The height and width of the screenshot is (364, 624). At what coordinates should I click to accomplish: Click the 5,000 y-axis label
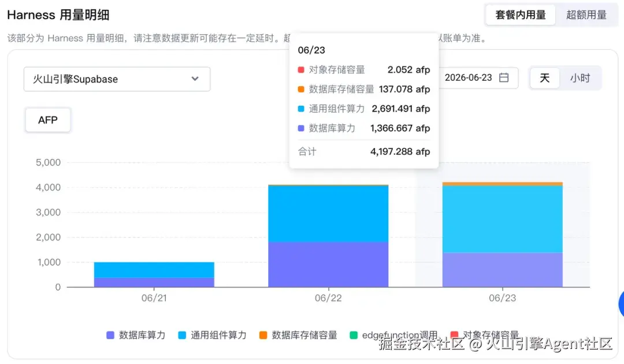coord(48,162)
